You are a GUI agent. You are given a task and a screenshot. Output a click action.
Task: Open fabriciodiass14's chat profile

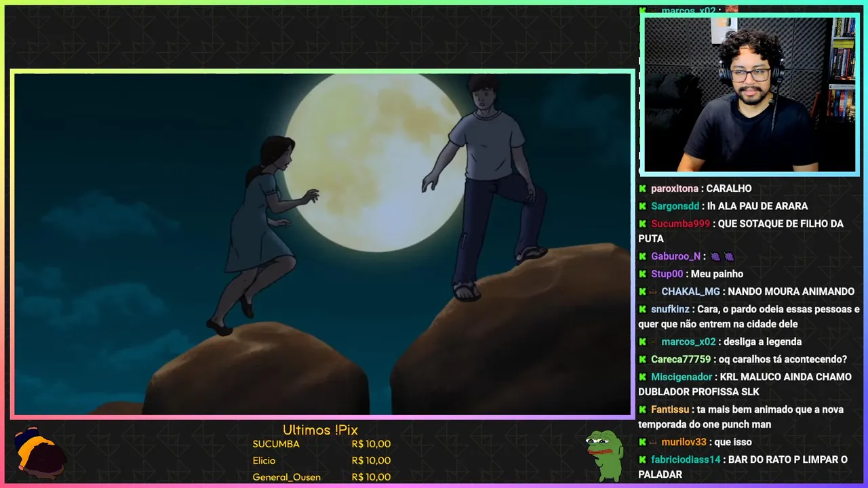(686, 460)
